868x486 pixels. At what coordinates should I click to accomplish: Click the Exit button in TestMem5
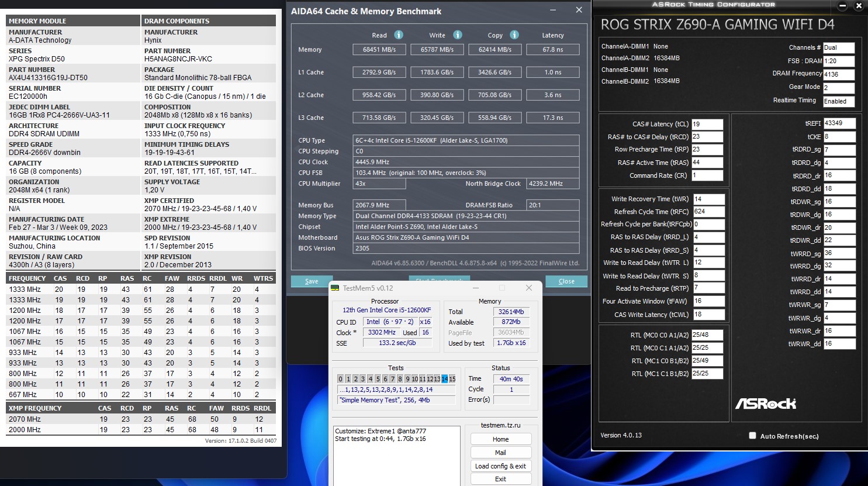tap(500, 479)
